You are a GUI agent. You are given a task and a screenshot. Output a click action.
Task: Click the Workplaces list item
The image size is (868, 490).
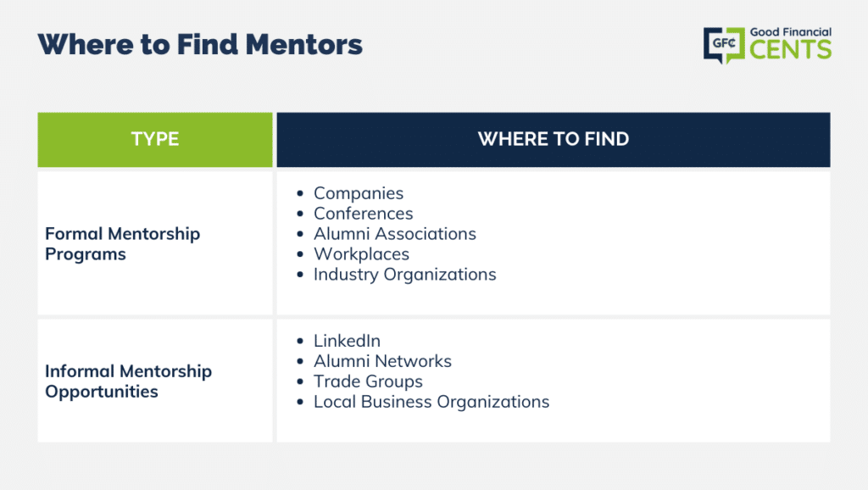coord(361,254)
